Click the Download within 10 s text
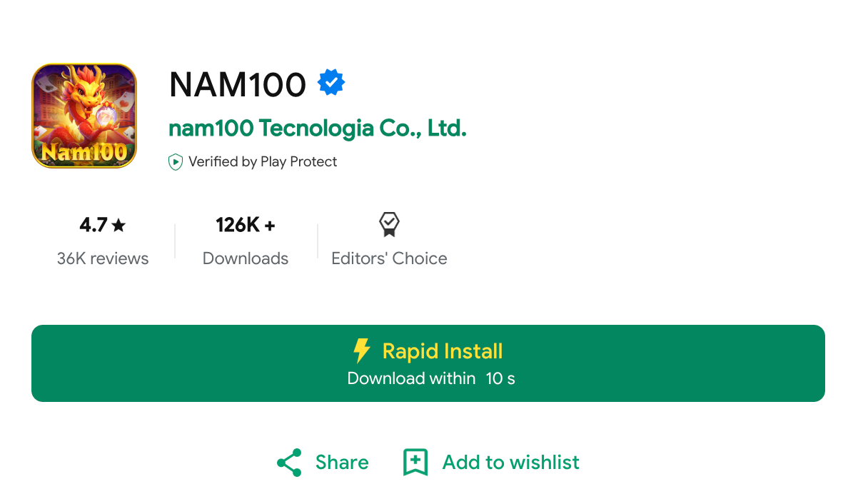 [x=431, y=378]
